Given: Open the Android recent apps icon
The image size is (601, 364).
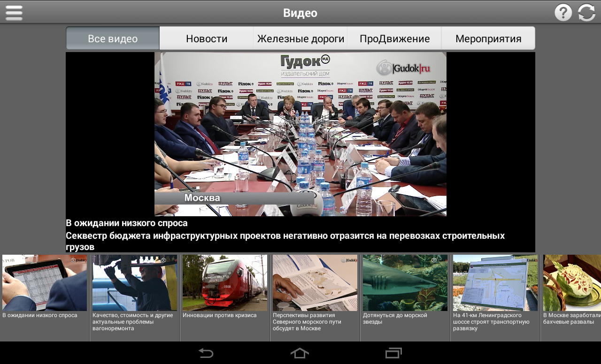Looking at the screenshot, I should [393, 353].
